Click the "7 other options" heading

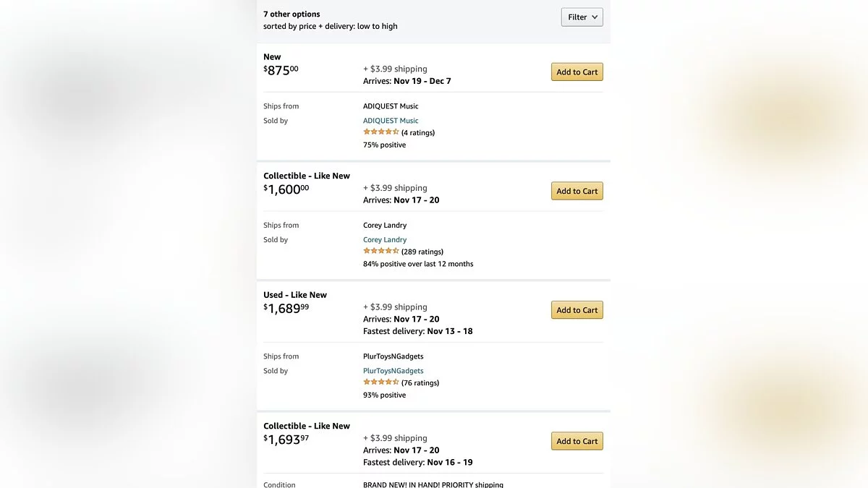[292, 14]
